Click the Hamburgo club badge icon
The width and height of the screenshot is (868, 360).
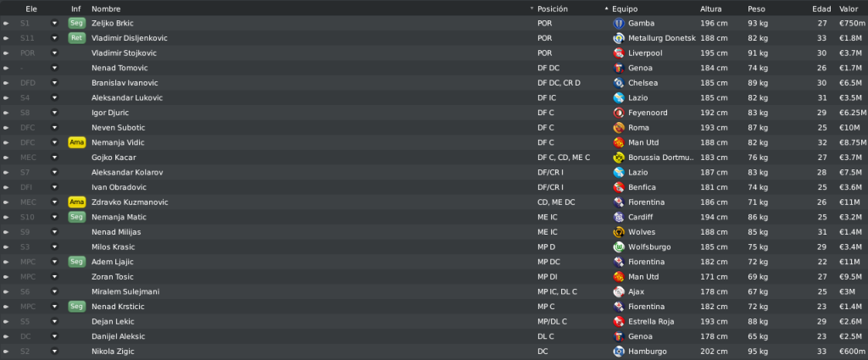pos(618,352)
